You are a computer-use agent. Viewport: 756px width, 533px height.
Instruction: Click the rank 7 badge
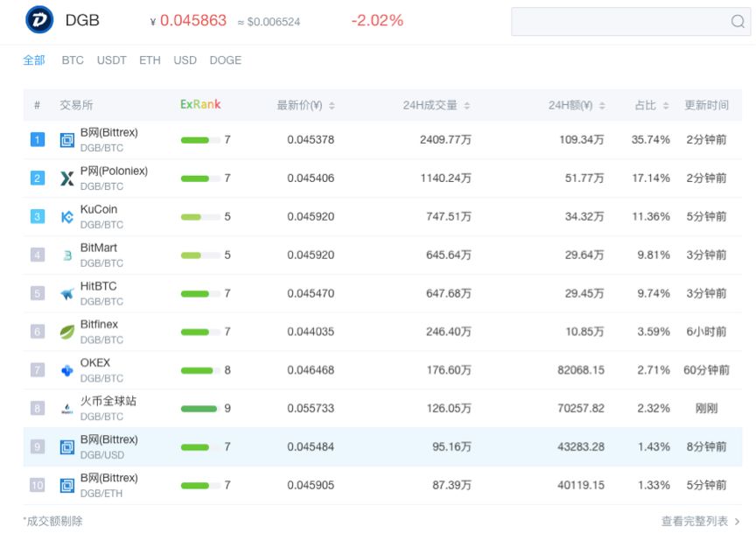[38, 370]
